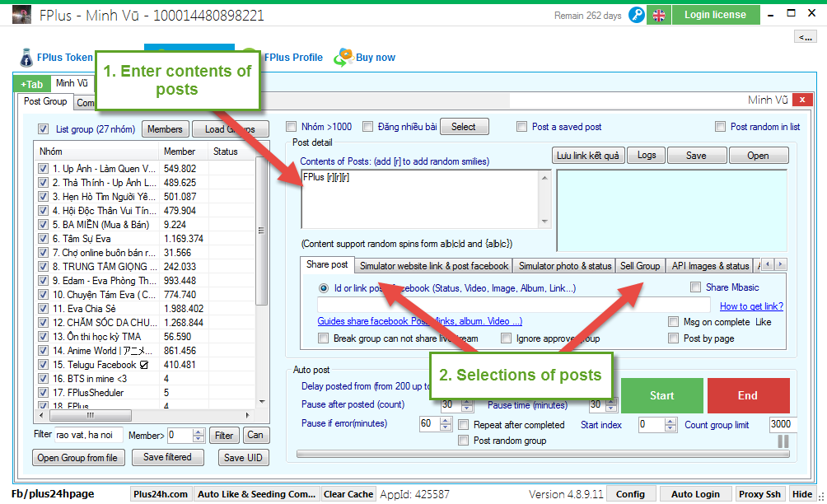Screen dimensions: 827x504
Task: Open the How to get link? link
Action: click(751, 306)
